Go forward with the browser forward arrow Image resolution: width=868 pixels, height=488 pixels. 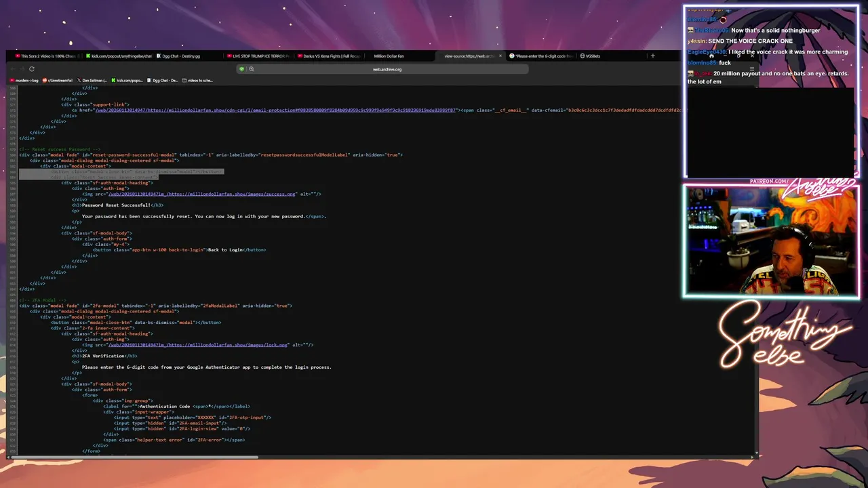[x=22, y=69]
